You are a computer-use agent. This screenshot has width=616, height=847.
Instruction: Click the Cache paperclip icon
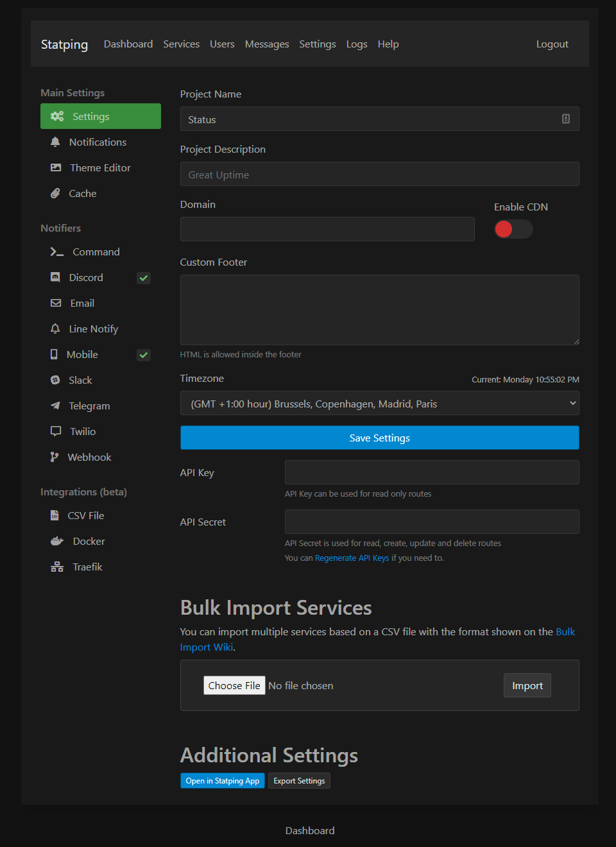pos(55,193)
